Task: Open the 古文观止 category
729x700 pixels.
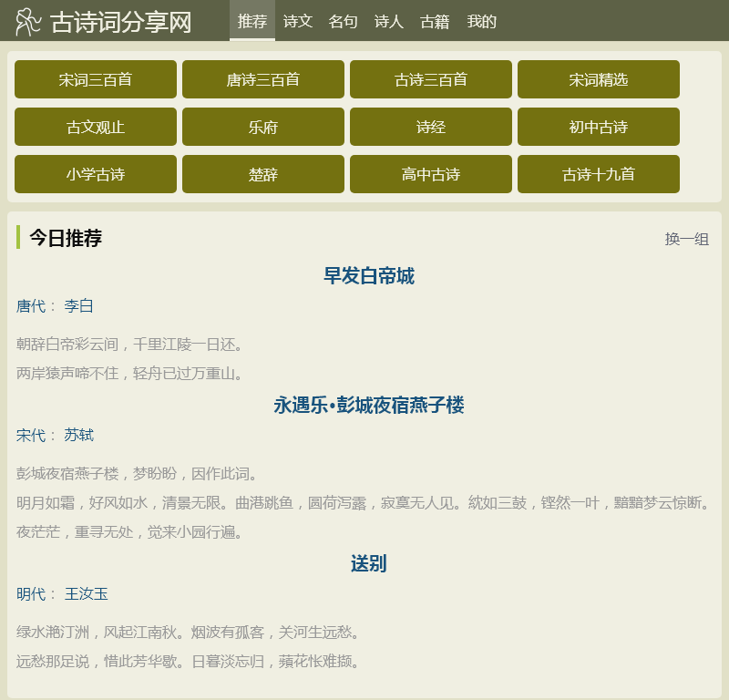Action: click(x=96, y=127)
